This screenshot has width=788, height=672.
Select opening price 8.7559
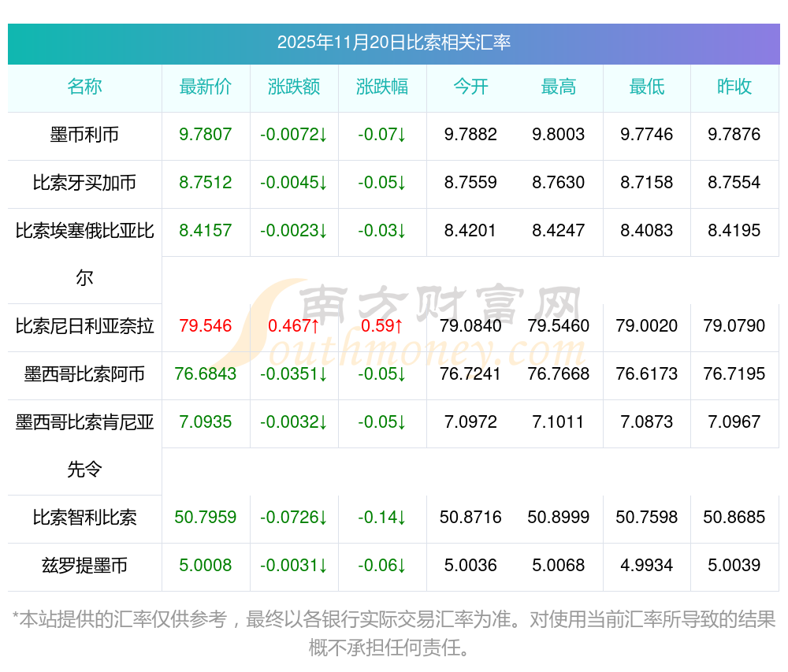click(x=470, y=182)
